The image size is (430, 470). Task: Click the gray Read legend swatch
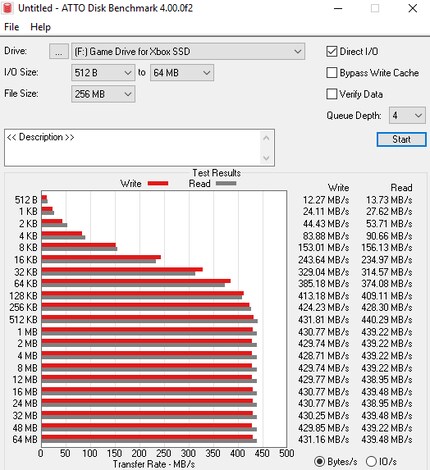coord(226,183)
